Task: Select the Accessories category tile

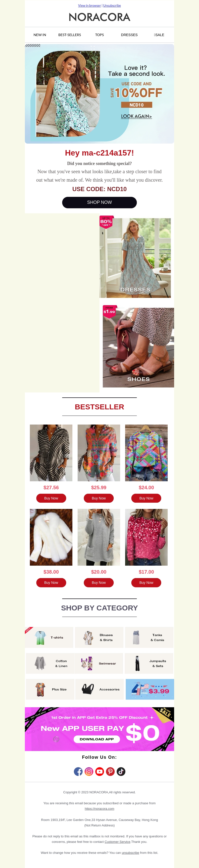Action: click(100, 689)
